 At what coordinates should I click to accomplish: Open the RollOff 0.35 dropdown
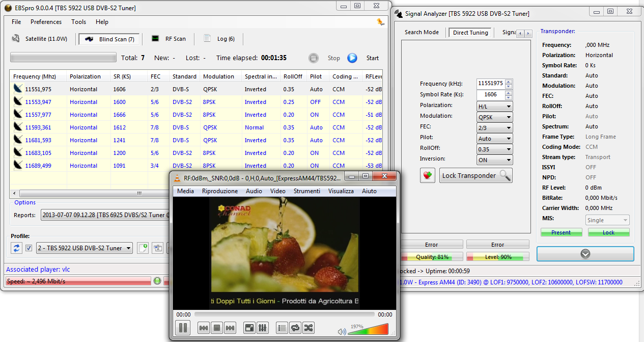coord(494,149)
